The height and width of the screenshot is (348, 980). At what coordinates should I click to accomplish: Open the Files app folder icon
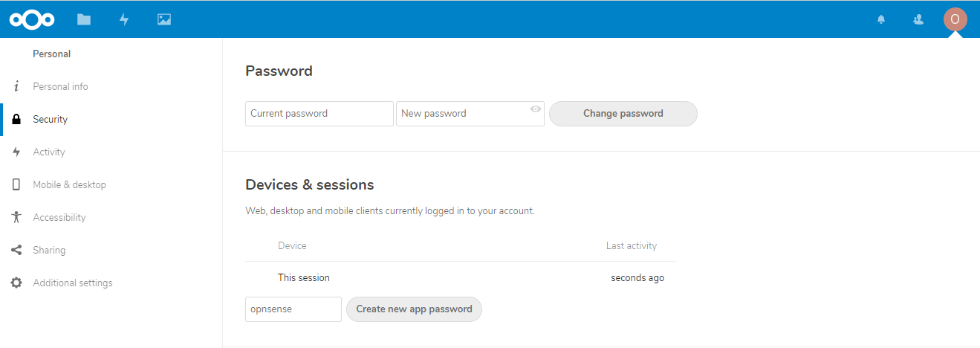84,19
